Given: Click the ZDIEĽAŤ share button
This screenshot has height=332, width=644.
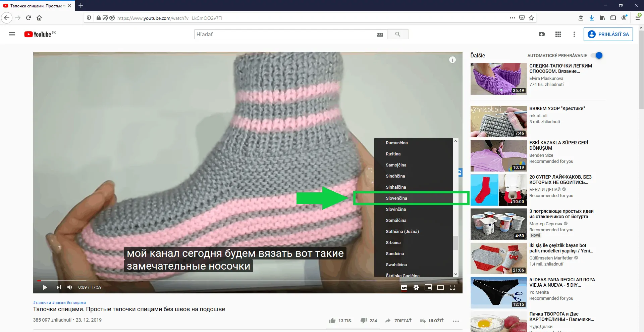Looking at the screenshot, I should coord(398,321).
